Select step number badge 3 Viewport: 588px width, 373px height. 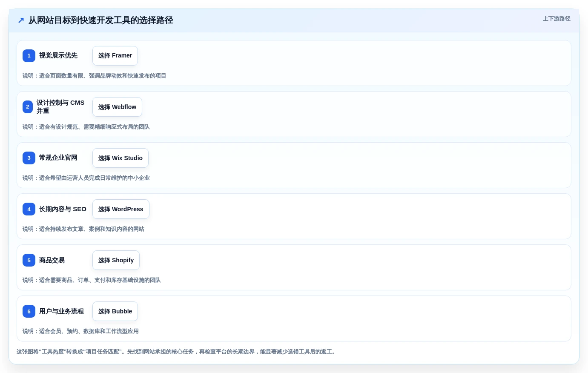pyautogui.click(x=29, y=158)
